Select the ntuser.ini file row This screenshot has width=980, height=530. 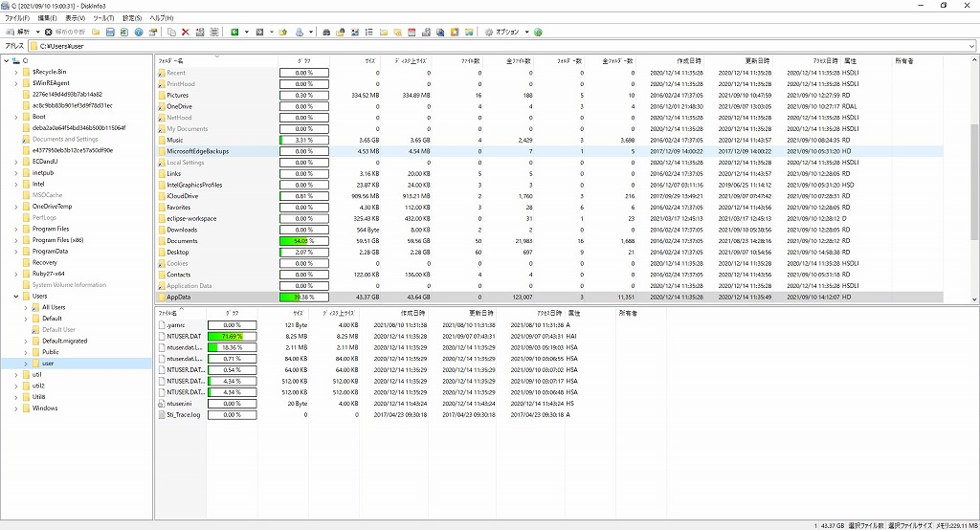410,404
